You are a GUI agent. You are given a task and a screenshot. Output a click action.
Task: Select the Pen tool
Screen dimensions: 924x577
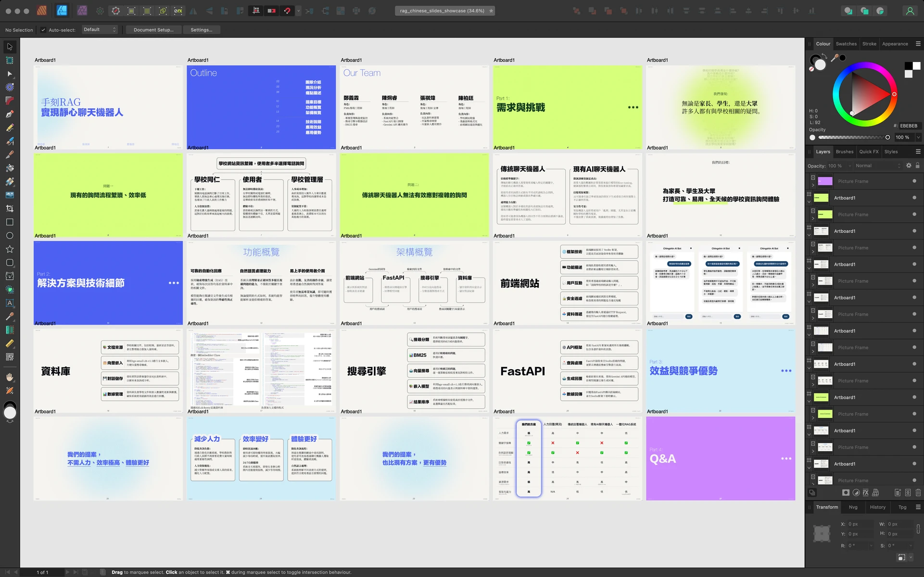click(10, 114)
